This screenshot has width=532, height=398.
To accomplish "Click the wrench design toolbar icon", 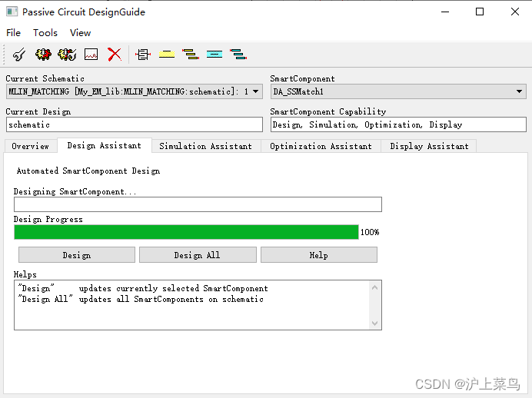I will click(x=19, y=55).
